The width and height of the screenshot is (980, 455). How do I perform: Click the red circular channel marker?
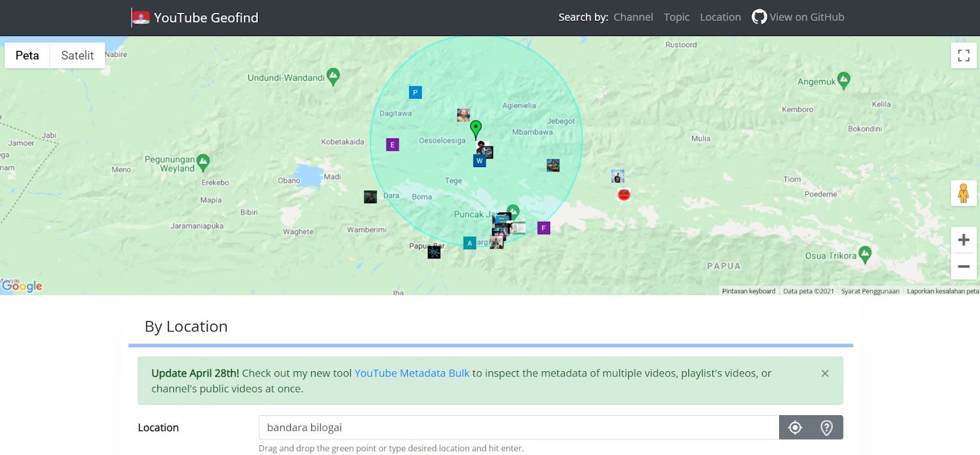click(x=624, y=195)
